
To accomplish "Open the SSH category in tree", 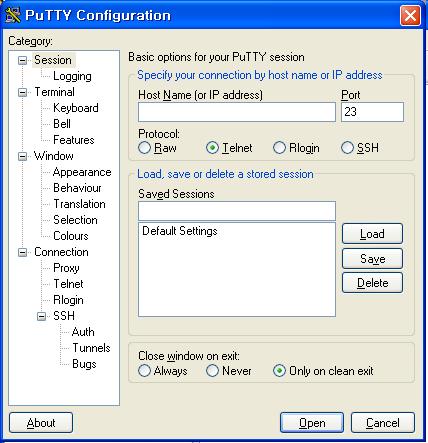I will pos(64,316).
